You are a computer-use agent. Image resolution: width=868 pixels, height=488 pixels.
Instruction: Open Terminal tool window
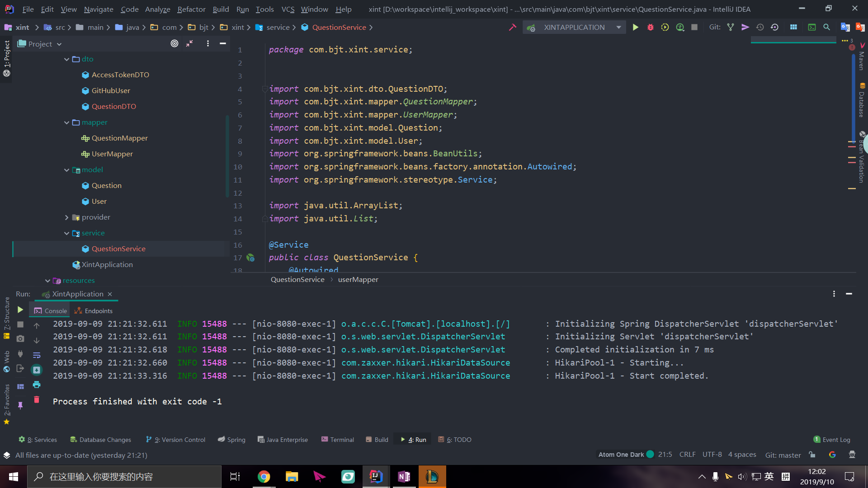click(x=337, y=440)
